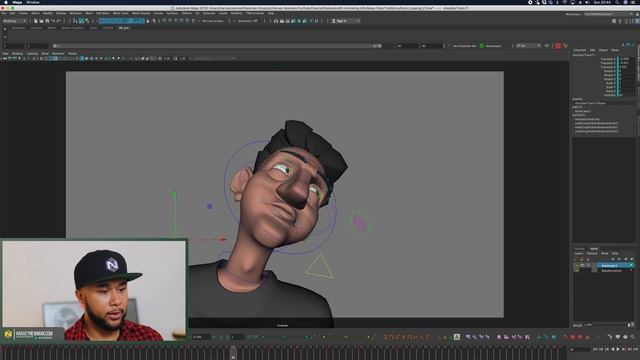This screenshot has height=360, width=640.
Task: Open the Render View window icon
Action: tap(276, 21)
